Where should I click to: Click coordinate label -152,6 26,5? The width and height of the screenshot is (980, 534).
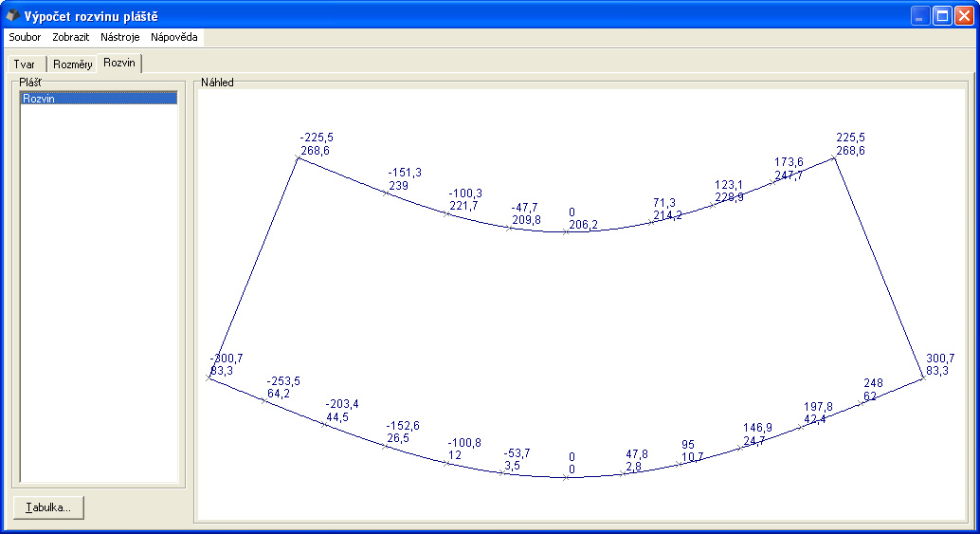(x=403, y=433)
